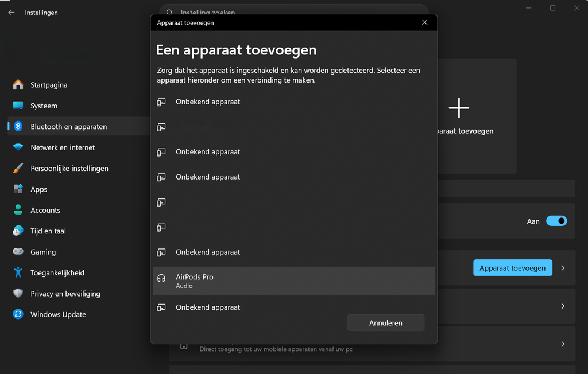Open Windows Update page
588x374 pixels.
click(79, 314)
